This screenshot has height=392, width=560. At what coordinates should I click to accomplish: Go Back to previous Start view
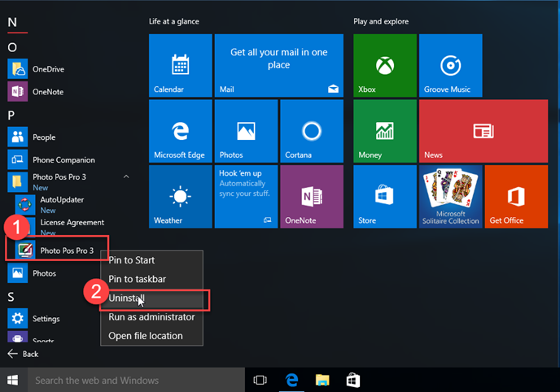[x=24, y=354]
